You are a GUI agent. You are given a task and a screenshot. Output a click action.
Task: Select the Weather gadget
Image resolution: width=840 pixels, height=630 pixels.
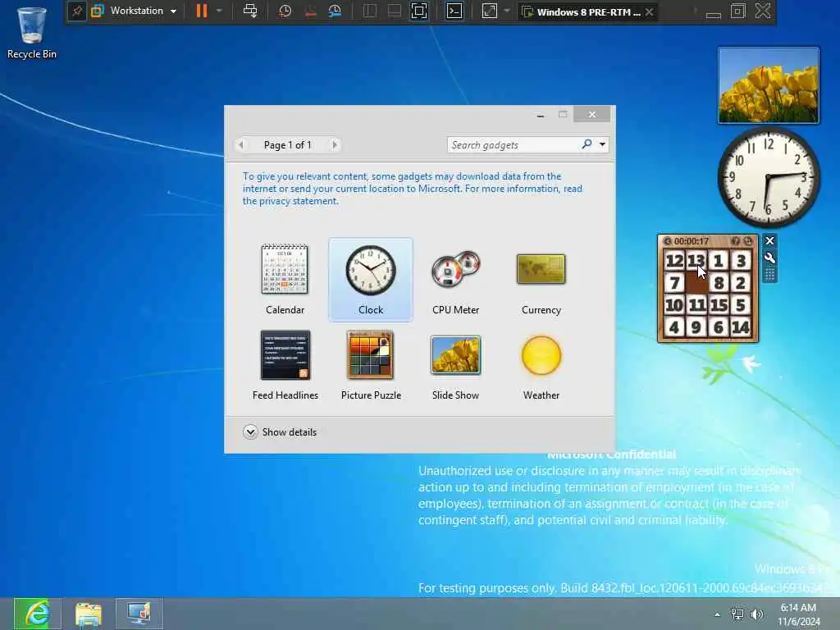click(541, 364)
